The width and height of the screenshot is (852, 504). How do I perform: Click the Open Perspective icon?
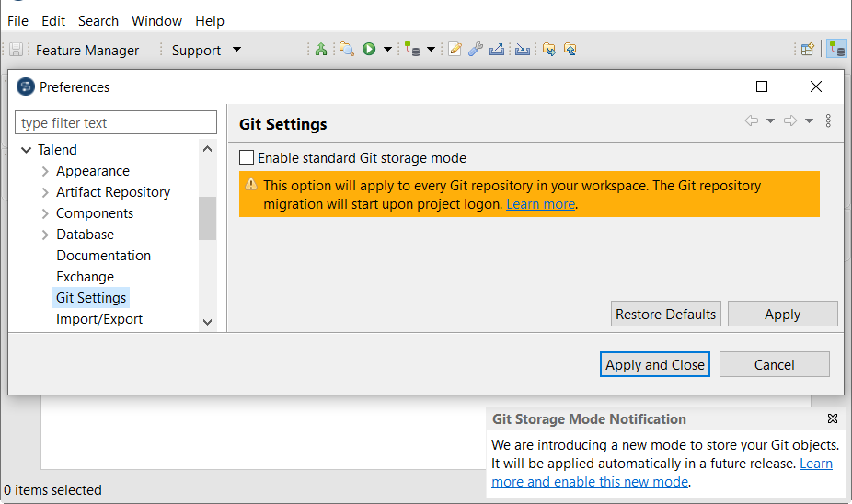[x=808, y=50]
